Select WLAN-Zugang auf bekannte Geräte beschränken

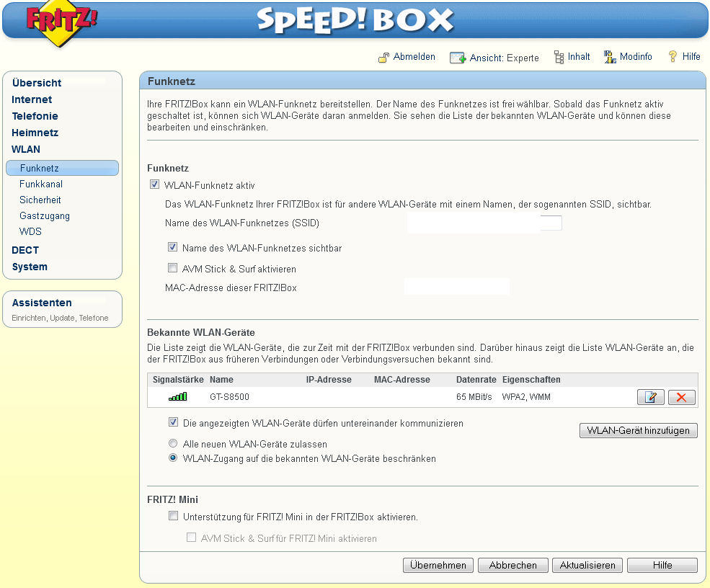(x=173, y=458)
